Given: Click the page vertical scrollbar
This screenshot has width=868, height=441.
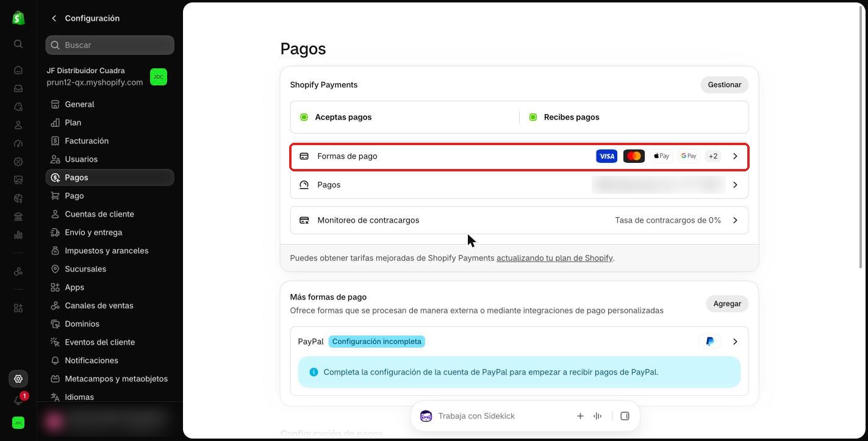Looking at the screenshot, I should click(x=861, y=137).
